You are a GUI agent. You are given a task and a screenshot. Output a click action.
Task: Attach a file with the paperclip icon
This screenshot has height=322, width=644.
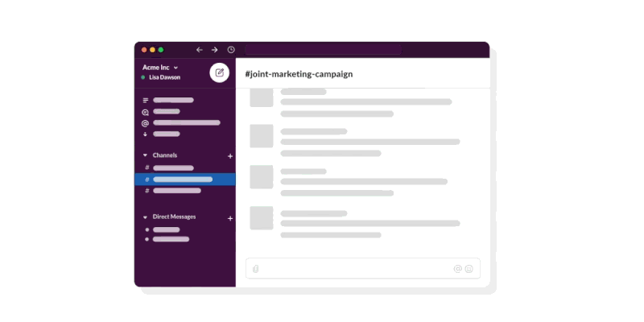pos(255,268)
